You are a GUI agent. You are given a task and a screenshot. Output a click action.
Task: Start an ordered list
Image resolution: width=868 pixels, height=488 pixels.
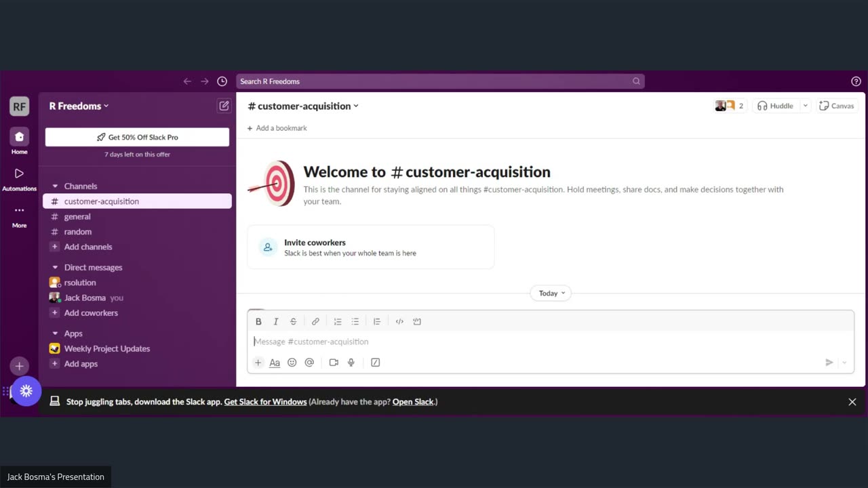(338, 321)
